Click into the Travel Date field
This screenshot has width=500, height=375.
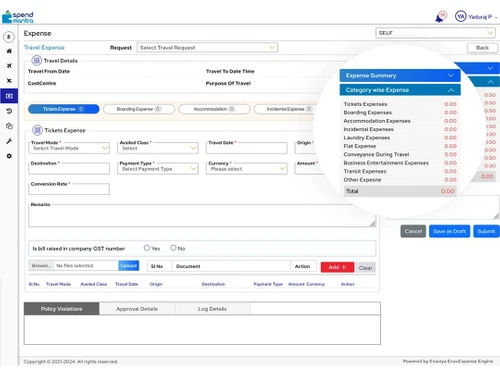point(247,148)
